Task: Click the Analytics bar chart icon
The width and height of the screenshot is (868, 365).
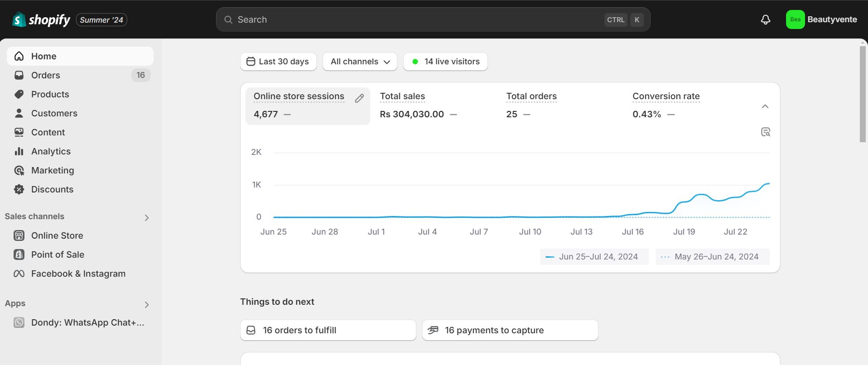Action: point(19,151)
